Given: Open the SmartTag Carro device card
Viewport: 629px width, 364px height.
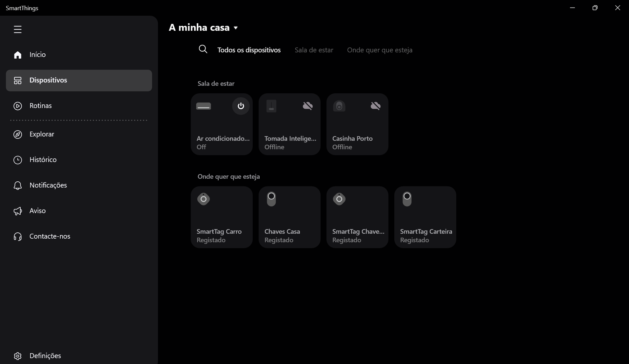Looking at the screenshot, I should click(222, 217).
